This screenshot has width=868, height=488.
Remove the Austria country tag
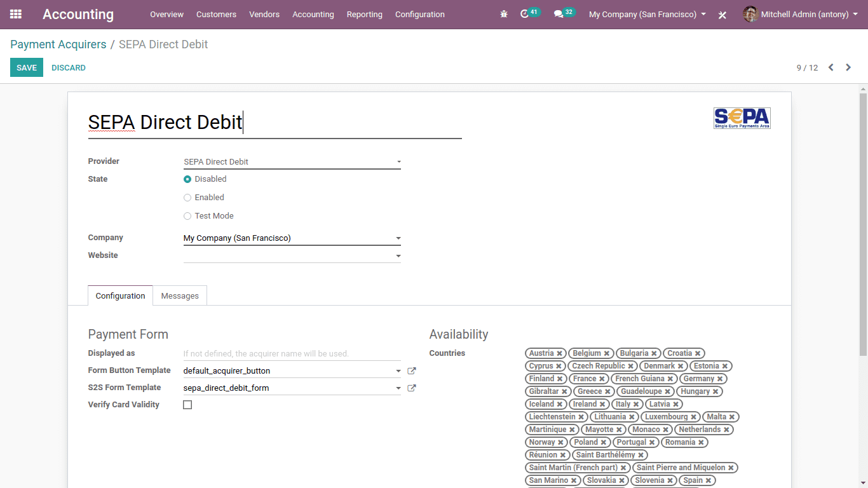559,353
